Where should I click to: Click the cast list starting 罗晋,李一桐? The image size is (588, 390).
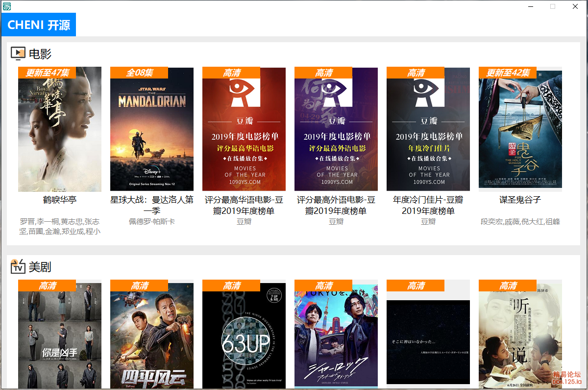[60, 226]
